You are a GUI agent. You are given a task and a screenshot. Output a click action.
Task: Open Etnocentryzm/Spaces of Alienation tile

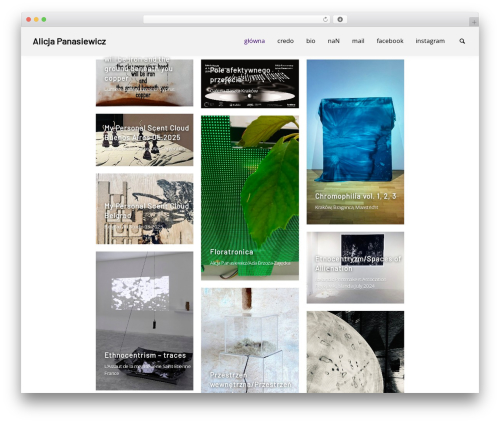355,267
